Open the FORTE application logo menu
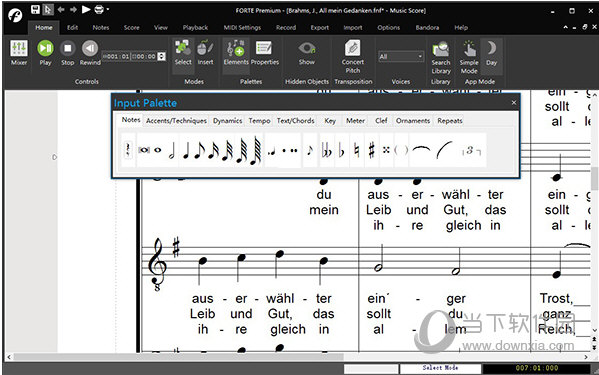Viewport: 599px width, 375px height. tap(15, 15)
